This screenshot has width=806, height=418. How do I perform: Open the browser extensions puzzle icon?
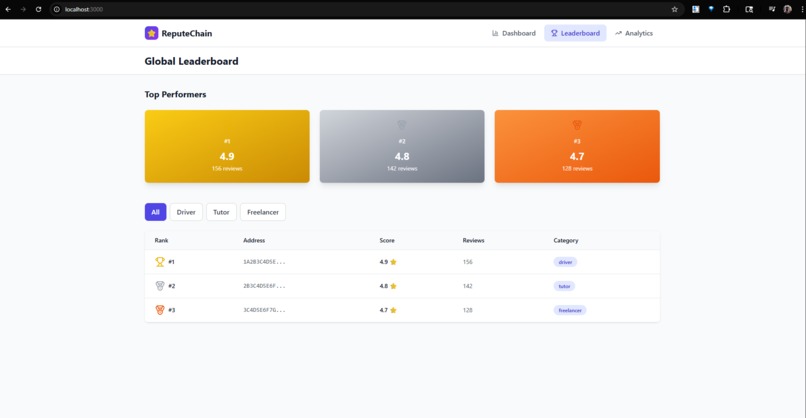pos(726,9)
